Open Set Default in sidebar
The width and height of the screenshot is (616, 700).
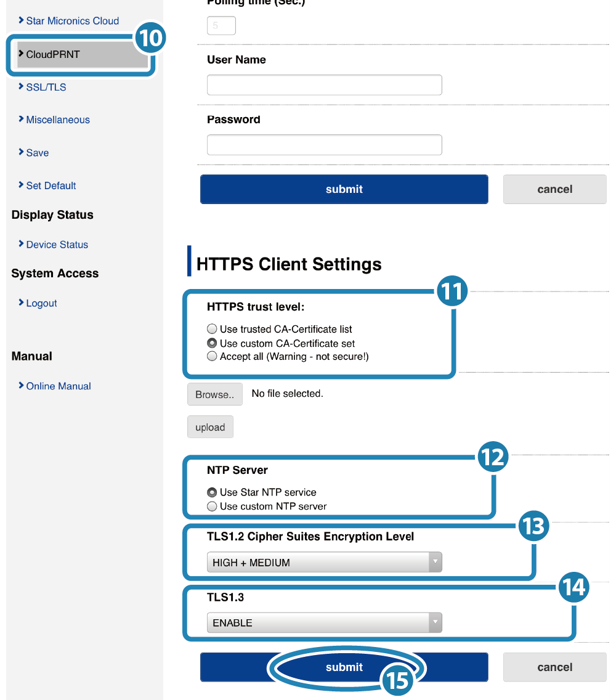point(51,185)
